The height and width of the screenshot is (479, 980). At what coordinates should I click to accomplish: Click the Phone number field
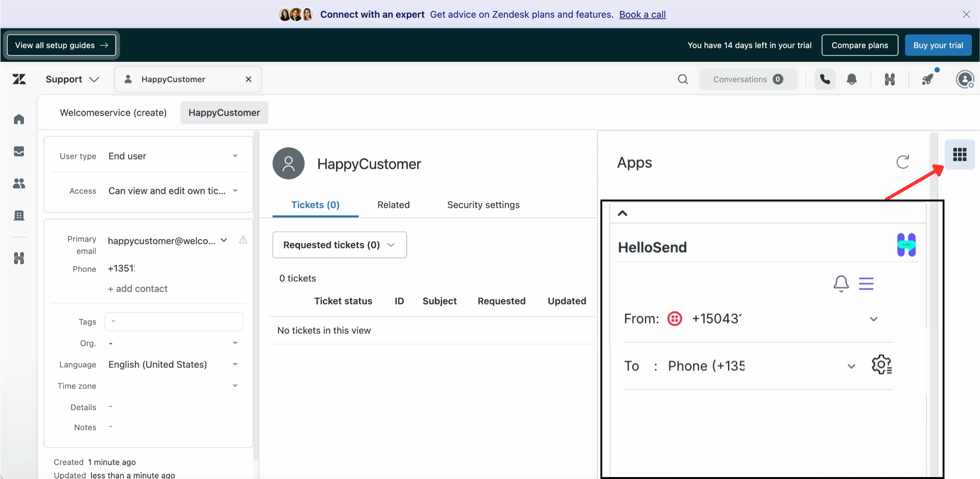point(122,268)
